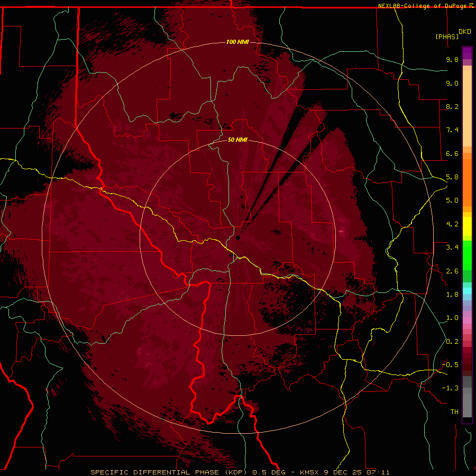Viewport: 476px width, 476px height.
Task: Pick the yellow band on the color scale
Action: [x=467, y=226]
